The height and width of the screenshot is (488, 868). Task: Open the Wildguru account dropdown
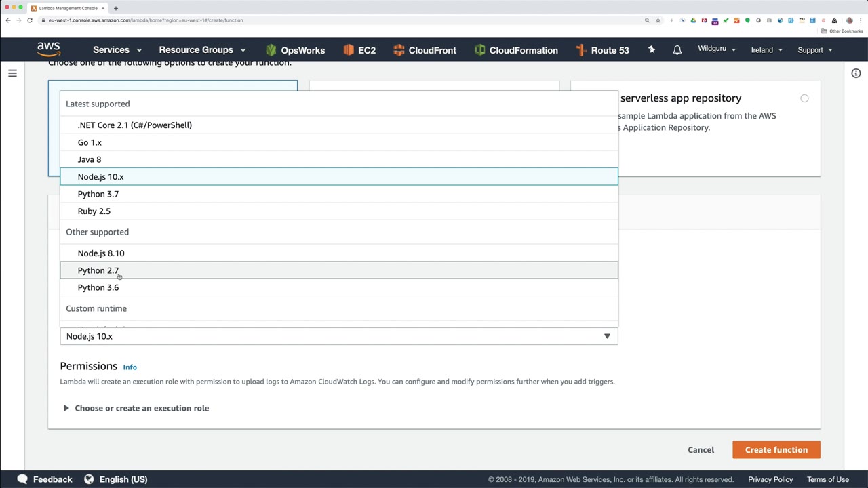[x=717, y=49]
